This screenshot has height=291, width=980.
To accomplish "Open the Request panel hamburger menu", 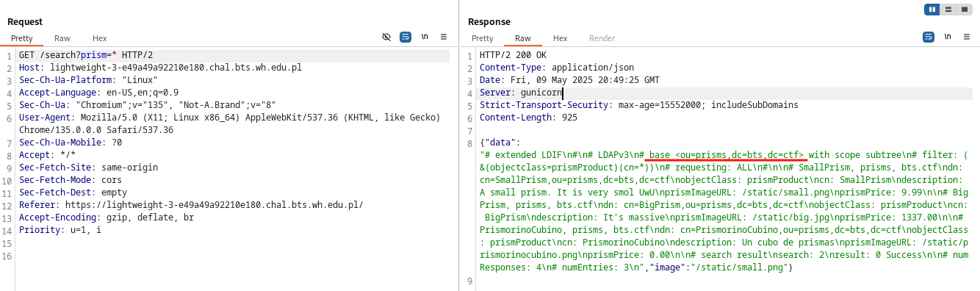I will [444, 37].
